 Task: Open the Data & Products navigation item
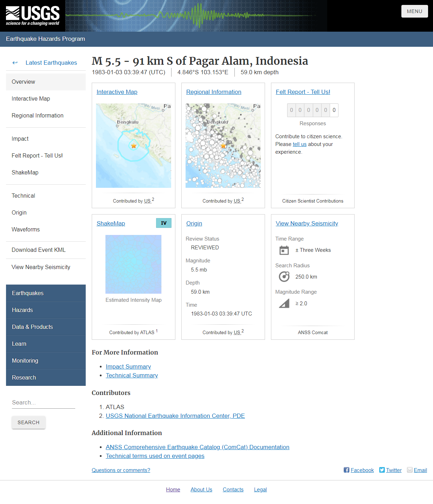(46, 327)
